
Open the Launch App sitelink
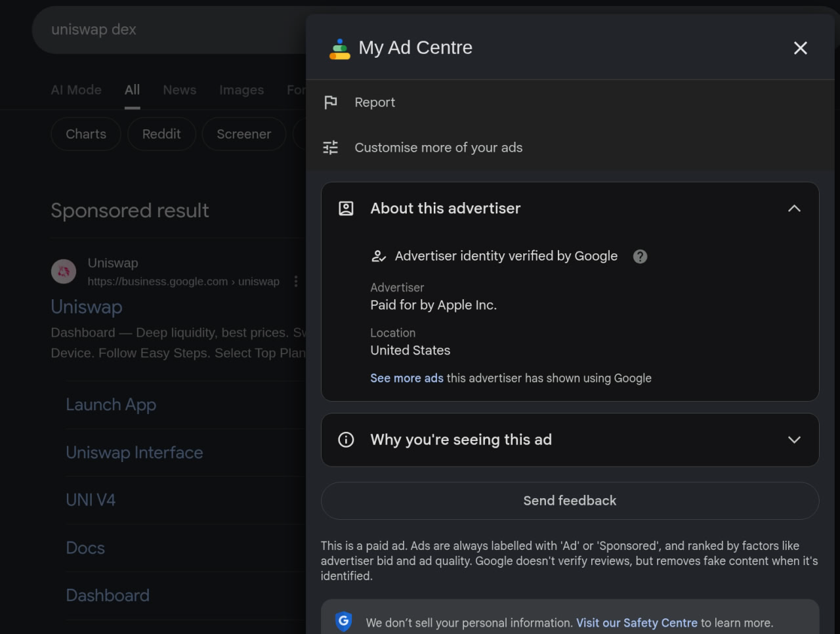click(x=111, y=405)
